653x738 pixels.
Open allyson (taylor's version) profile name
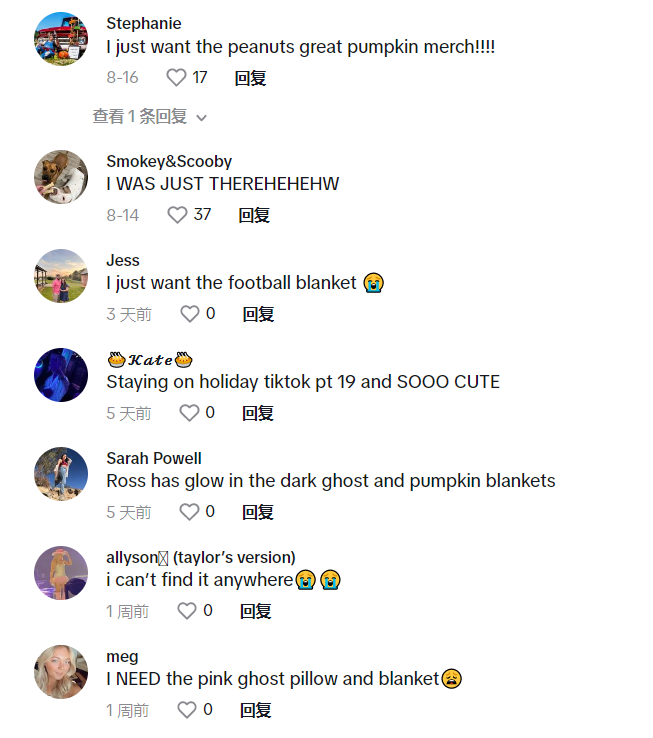[x=201, y=557]
